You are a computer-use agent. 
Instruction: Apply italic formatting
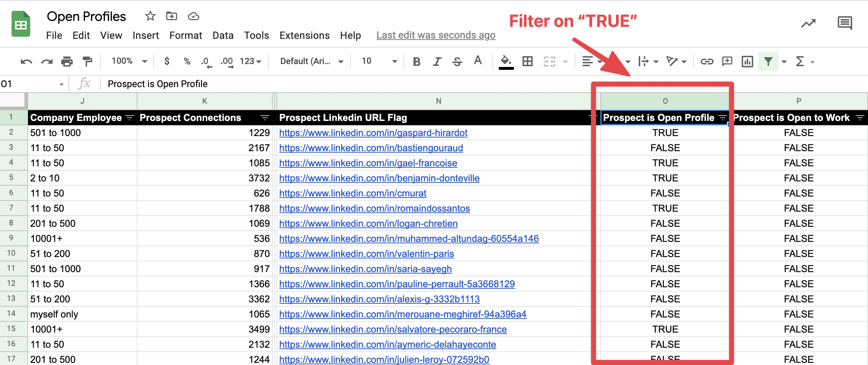[x=437, y=62]
